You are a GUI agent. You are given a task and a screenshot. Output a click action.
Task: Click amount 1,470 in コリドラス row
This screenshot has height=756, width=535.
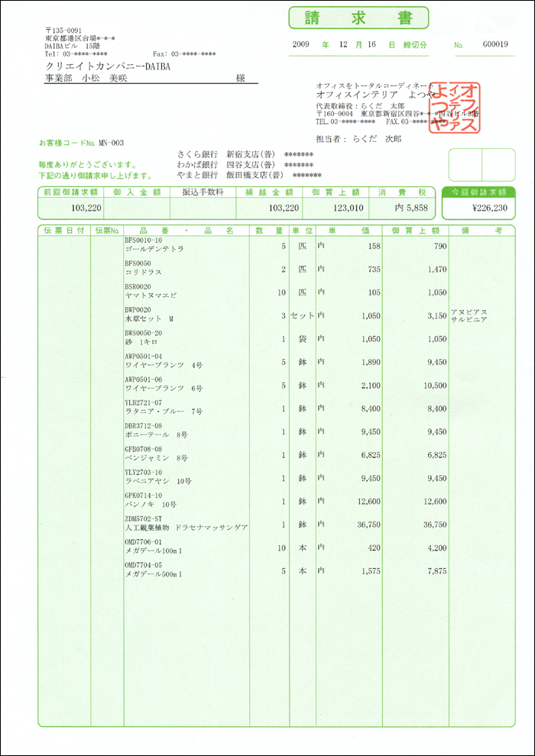(x=436, y=269)
